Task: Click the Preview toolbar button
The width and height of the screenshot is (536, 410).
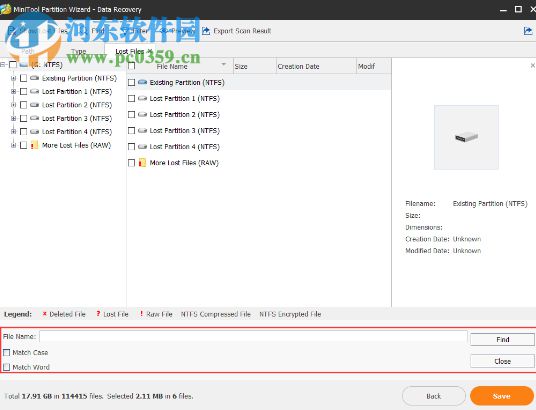Action: pos(179,31)
